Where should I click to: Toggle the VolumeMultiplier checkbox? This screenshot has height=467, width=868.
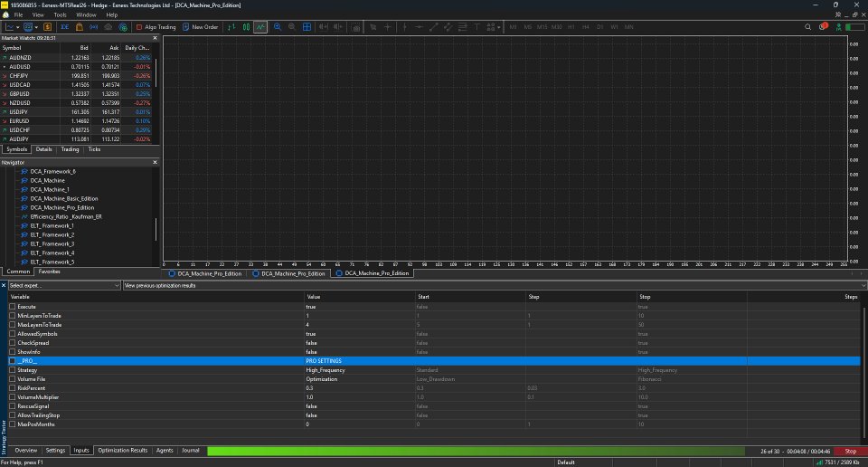[12, 397]
